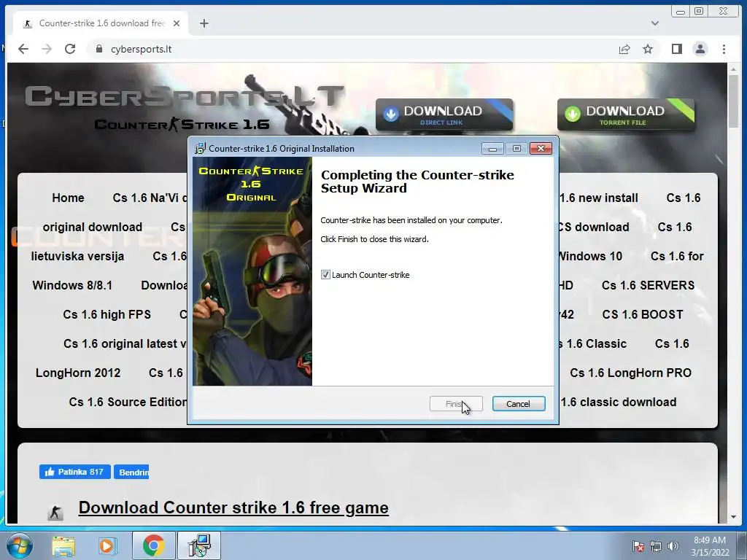The image size is (747, 560).
Task: Click Download Direct Link button
Action: coord(444,114)
